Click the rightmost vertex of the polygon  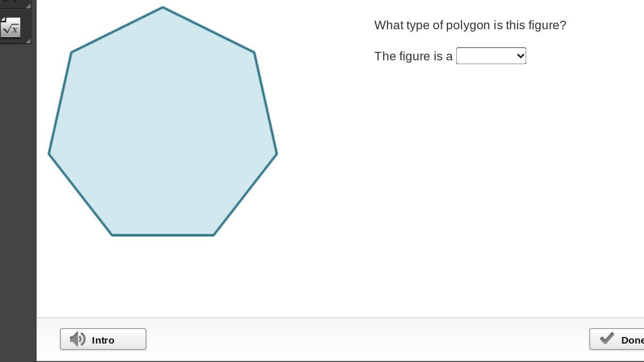(x=277, y=153)
